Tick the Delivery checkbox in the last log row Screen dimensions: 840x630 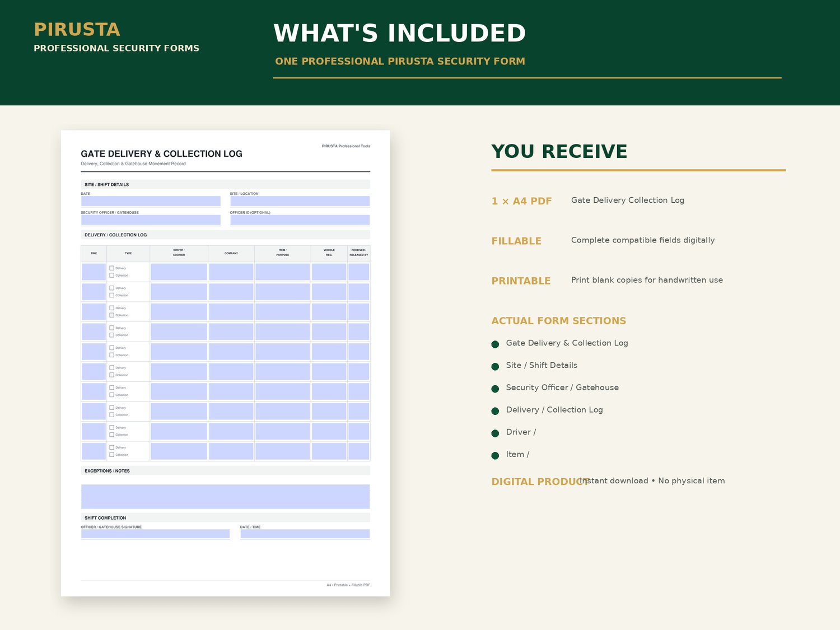click(x=111, y=447)
